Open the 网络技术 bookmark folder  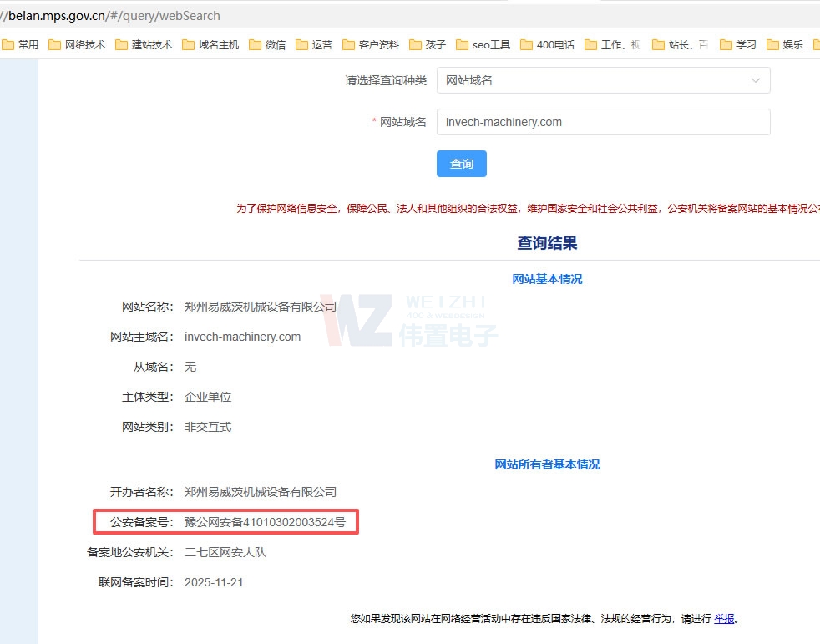[x=78, y=45]
